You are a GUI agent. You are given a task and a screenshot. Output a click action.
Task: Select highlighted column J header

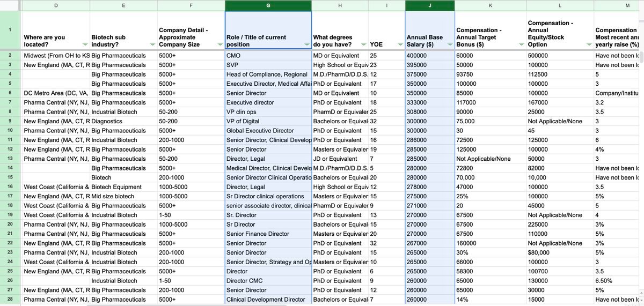430,6
